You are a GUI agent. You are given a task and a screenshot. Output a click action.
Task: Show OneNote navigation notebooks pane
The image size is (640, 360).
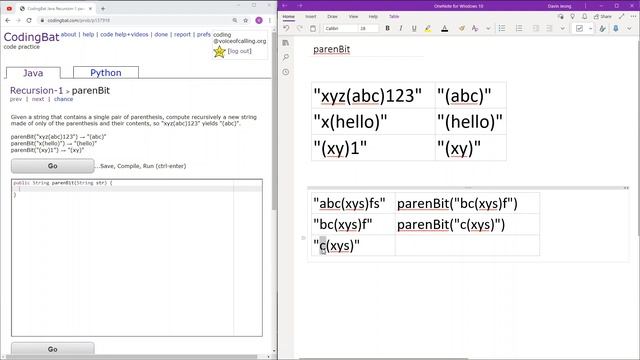[x=286, y=43]
